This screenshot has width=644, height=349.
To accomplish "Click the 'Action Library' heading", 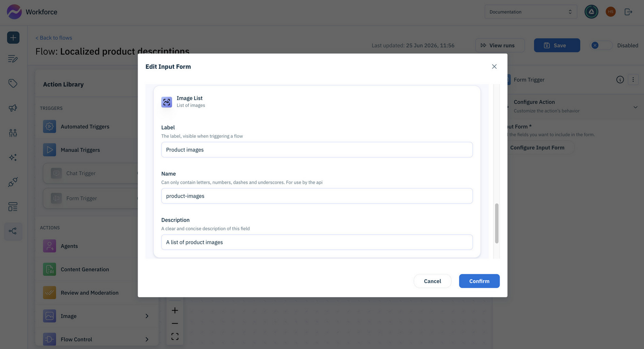I will (63, 85).
